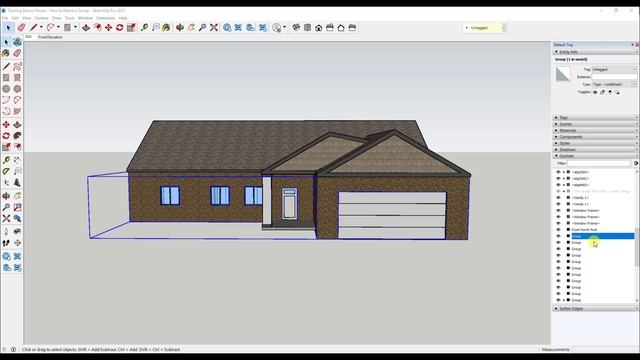Image resolution: width=640 pixels, height=360 pixels.
Task: Open the Untagged tag selector in toolbar
Action: coord(485,28)
